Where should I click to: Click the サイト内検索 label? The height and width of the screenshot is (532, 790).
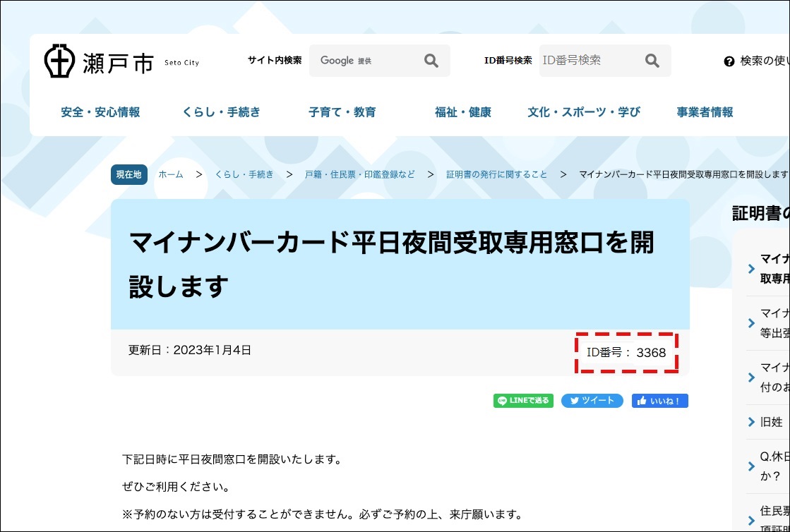coord(275,61)
